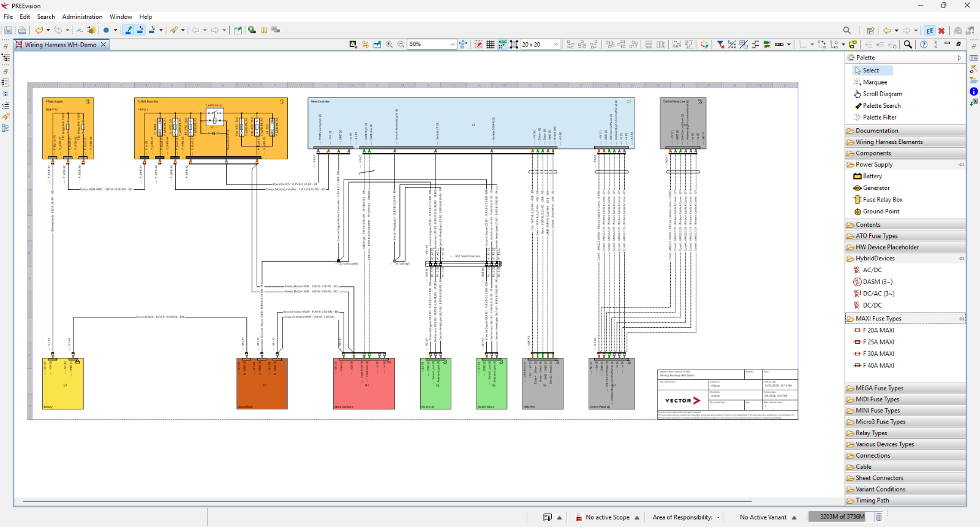Click the blue circle icon in the main toolbar
Viewport: 980px width, 527px height.
tap(106, 30)
